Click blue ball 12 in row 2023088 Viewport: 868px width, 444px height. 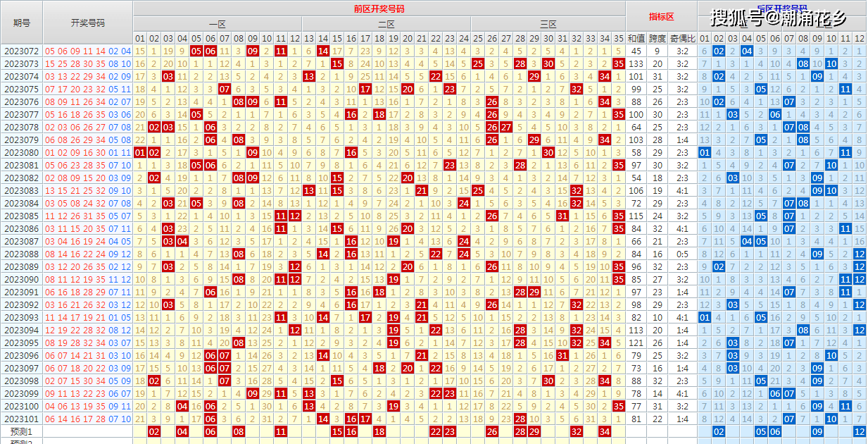[x=860, y=254]
